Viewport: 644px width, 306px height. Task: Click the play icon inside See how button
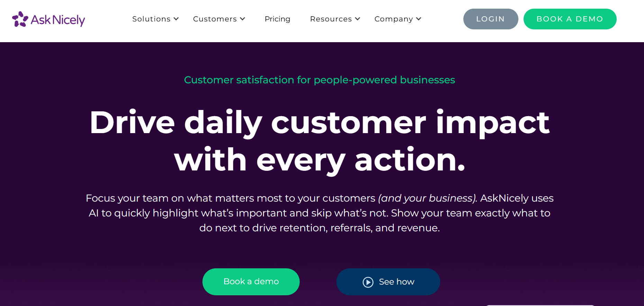(368, 281)
